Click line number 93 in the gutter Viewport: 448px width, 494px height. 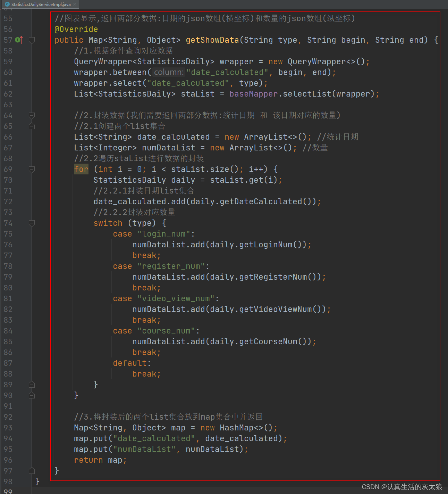[x=8, y=428]
